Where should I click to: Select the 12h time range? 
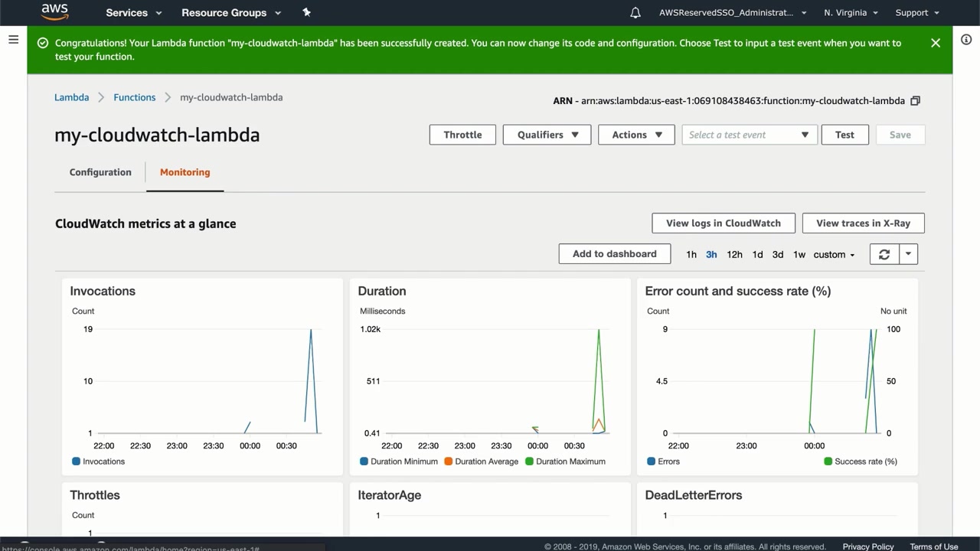(x=734, y=254)
